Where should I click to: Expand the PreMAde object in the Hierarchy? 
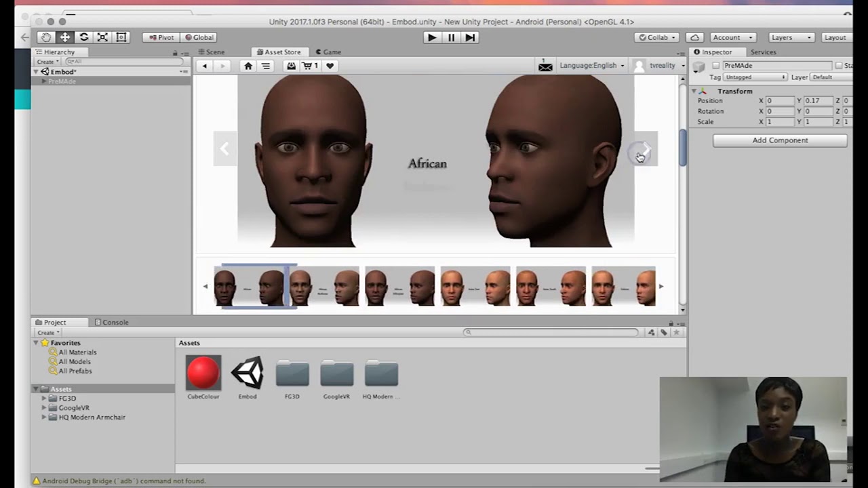(44, 81)
